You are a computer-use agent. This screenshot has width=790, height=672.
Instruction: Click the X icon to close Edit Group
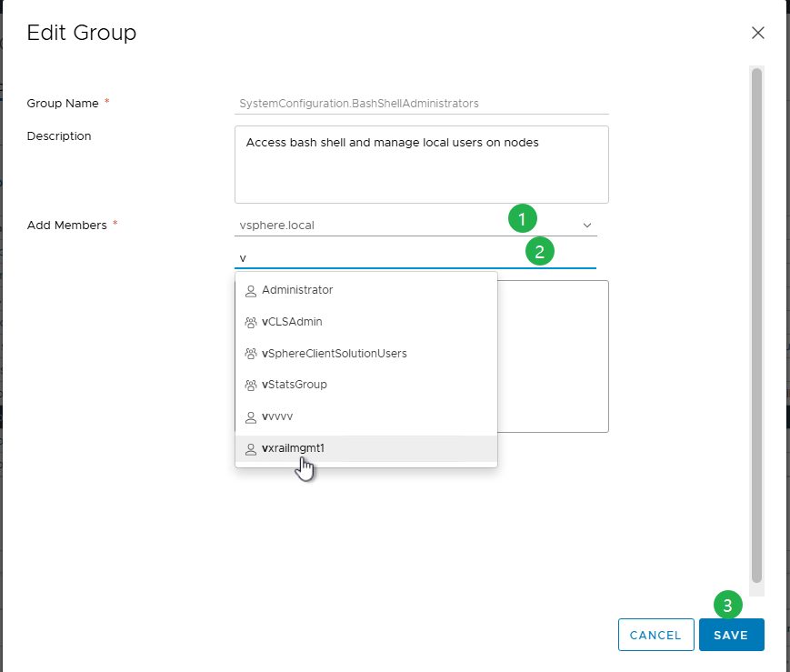[758, 33]
